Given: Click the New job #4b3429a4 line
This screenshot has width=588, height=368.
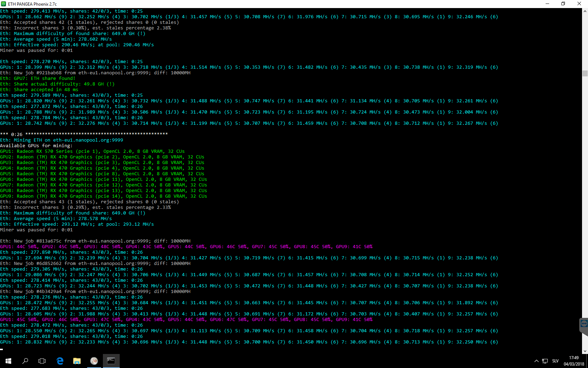Looking at the screenshot, I should tap(95, 292).
